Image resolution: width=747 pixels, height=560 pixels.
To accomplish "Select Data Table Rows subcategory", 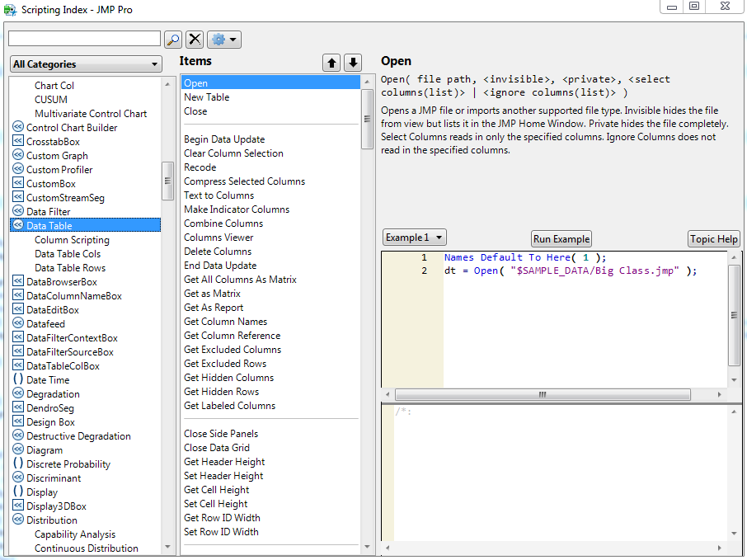I will click(70, 268).
